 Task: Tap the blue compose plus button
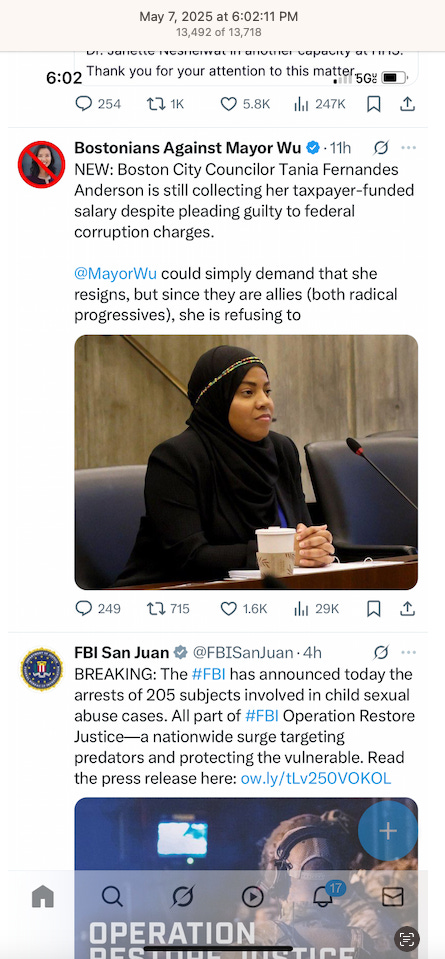[388, 831]
